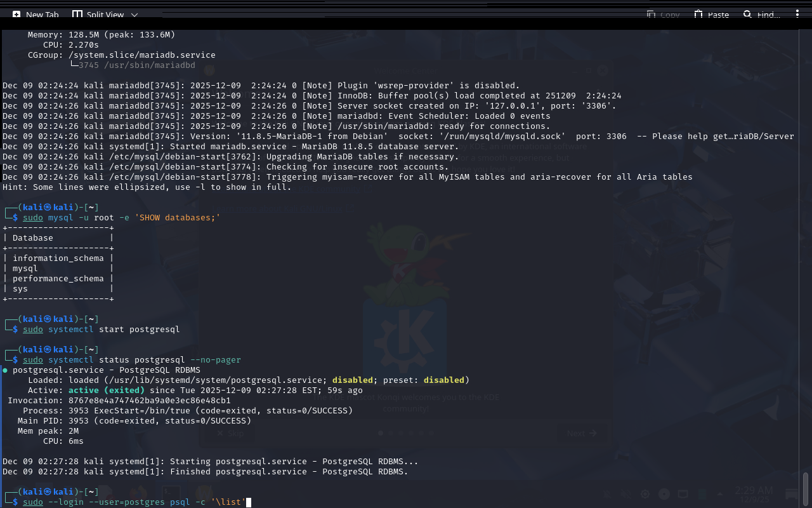Click 'Hint: Some lines were ellipsized' line
Image resolution: width=812 pixels, height=508 pixels.
click(x=147, y=187)
